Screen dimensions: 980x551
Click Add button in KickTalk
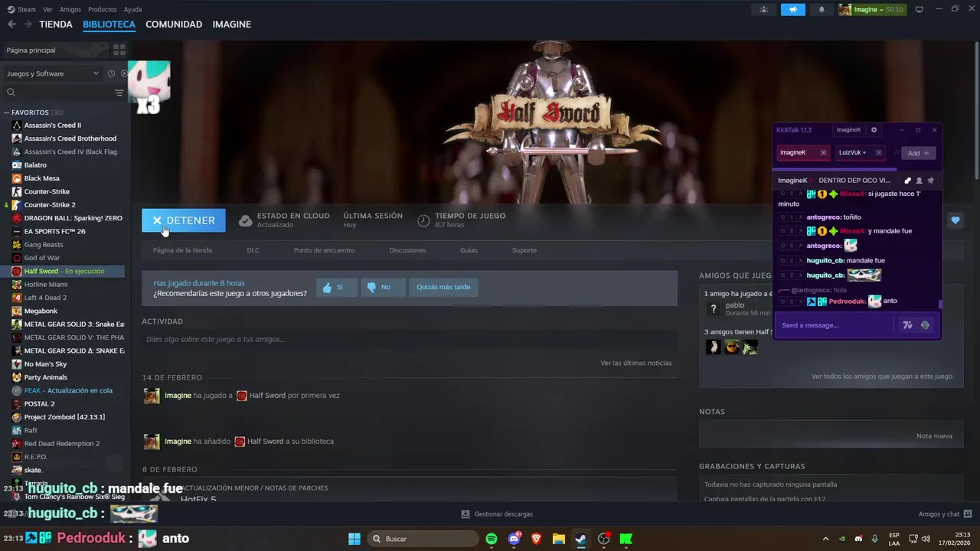click(918, 153)
